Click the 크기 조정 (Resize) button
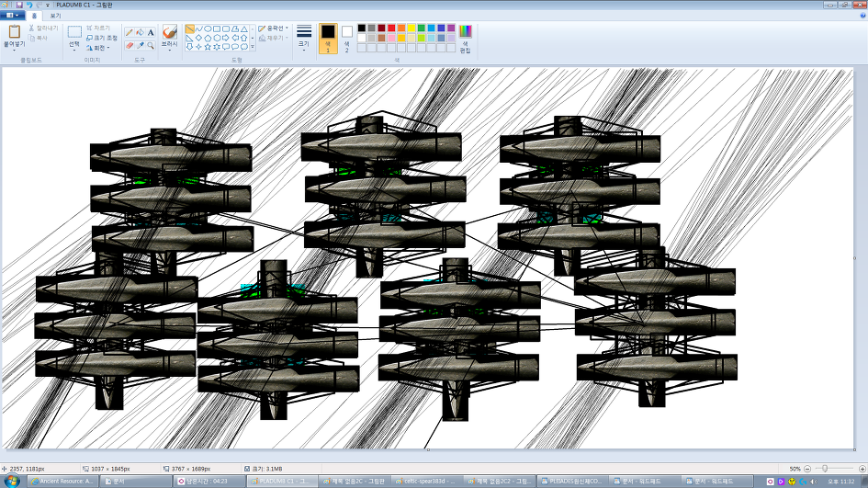This screenshot has height=488, width=868. [101, 38]
